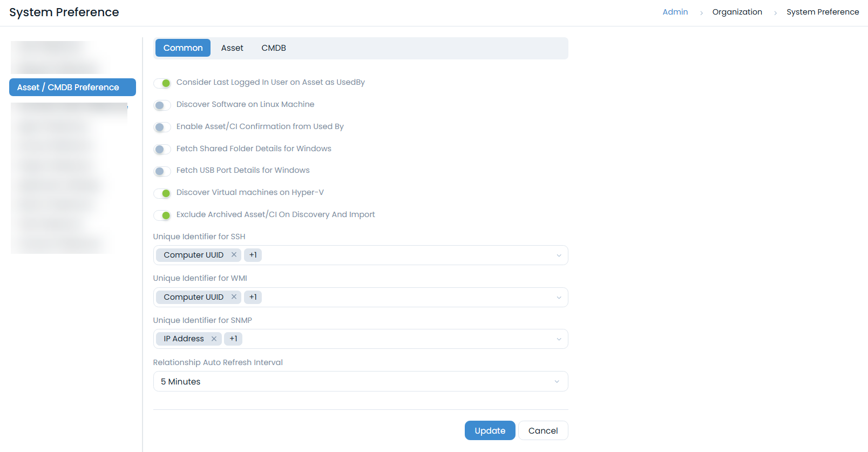Remove the Computer UUID tag from SSH identifier

click(x=234, y=254)
